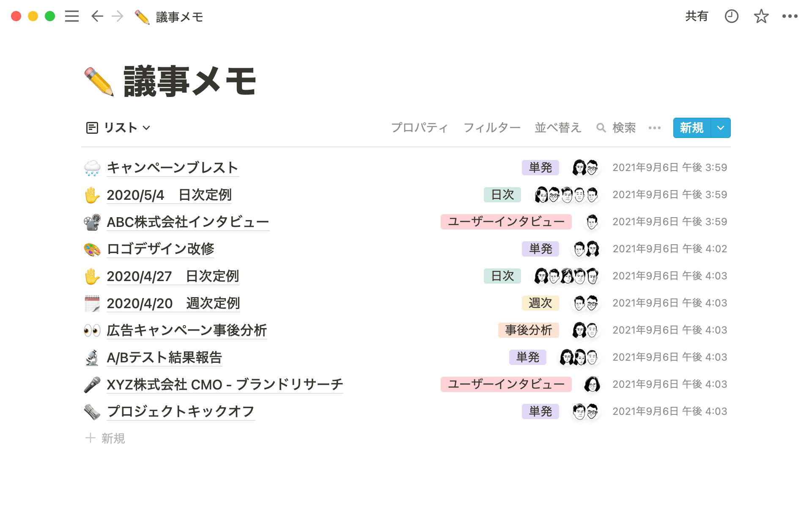This screenshot has height=508, width=812.
Task: Open the top-right three-dot page menu
Action: (790, 17)
